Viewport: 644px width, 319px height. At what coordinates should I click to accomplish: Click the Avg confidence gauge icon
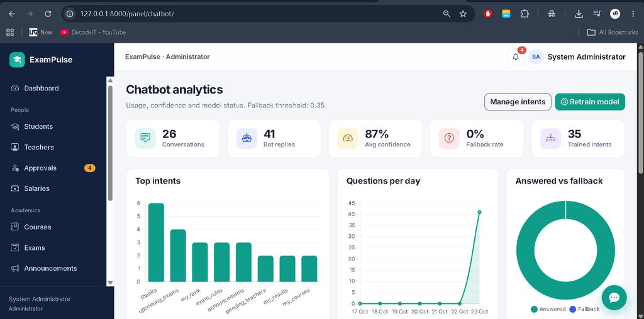pos(348,138)
